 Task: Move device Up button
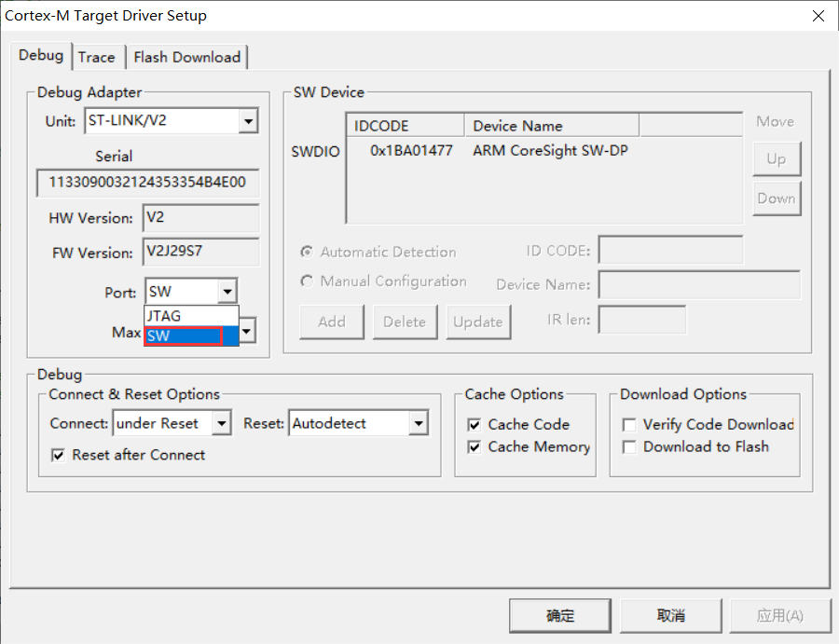coord(777,158)
